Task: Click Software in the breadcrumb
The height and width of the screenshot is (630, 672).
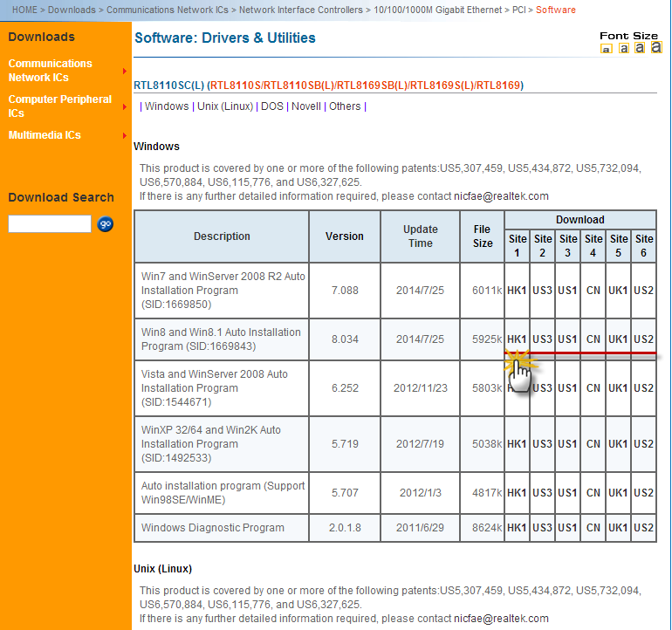Action: [555, 10]
